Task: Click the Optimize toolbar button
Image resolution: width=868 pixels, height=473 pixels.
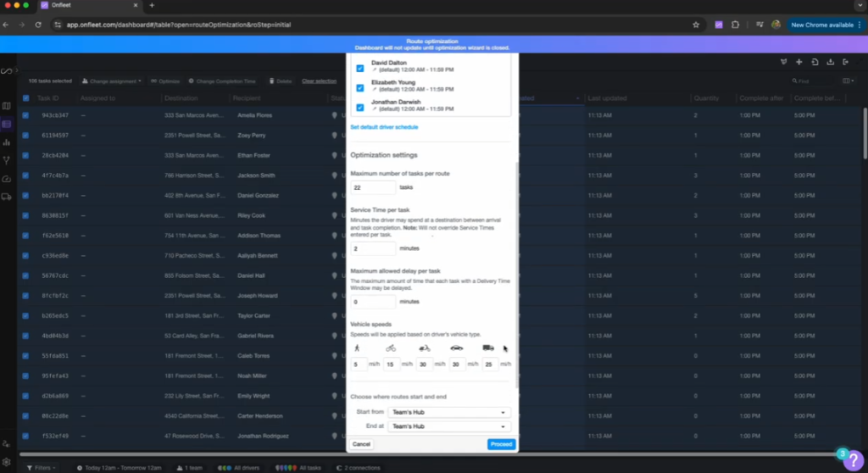Action: (165, 81)
